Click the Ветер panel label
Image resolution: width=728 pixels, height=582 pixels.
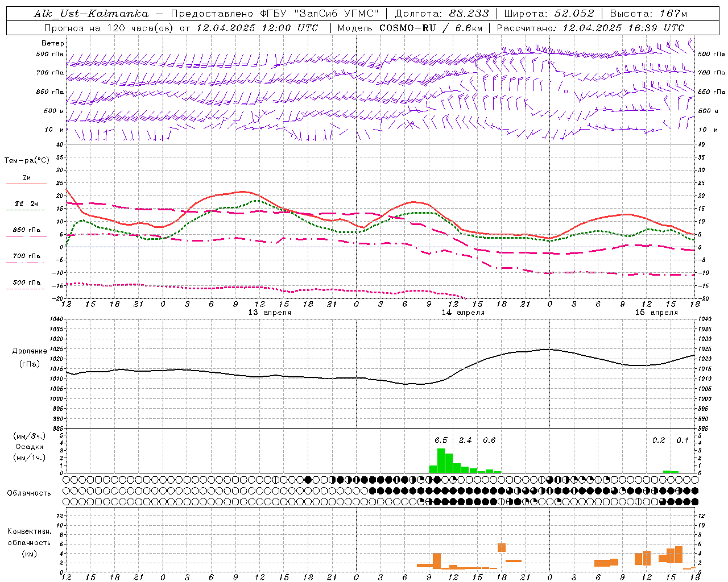(53, 43)
